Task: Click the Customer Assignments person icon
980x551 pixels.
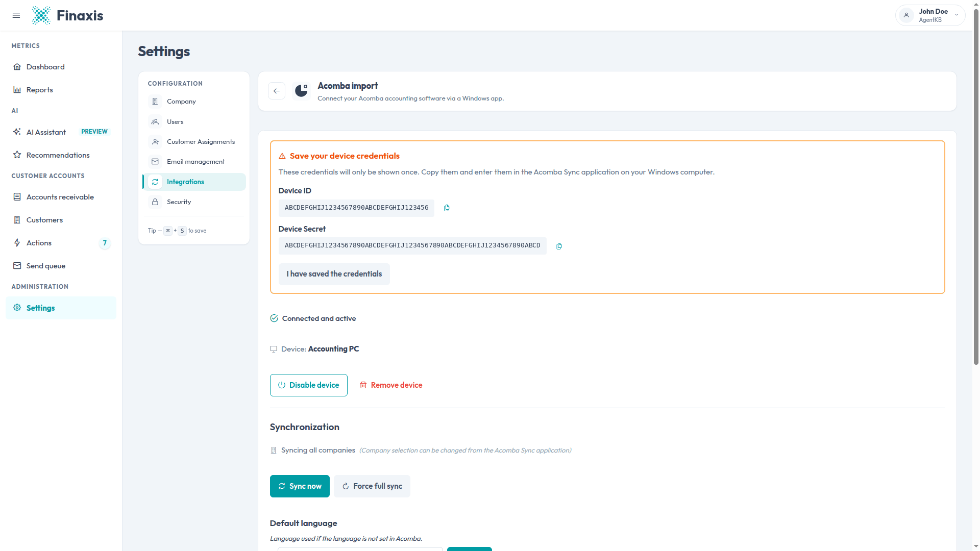Action: (155, 142)
